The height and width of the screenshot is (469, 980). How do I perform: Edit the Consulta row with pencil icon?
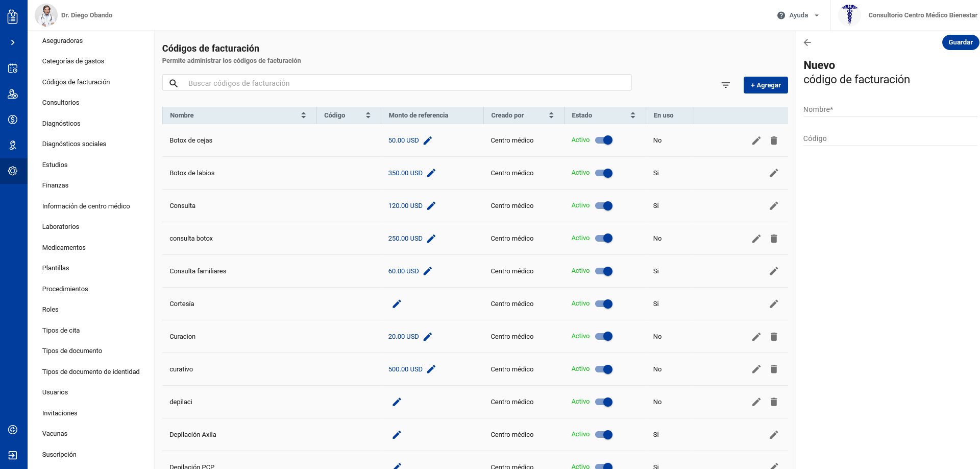(x=774, y=206)
